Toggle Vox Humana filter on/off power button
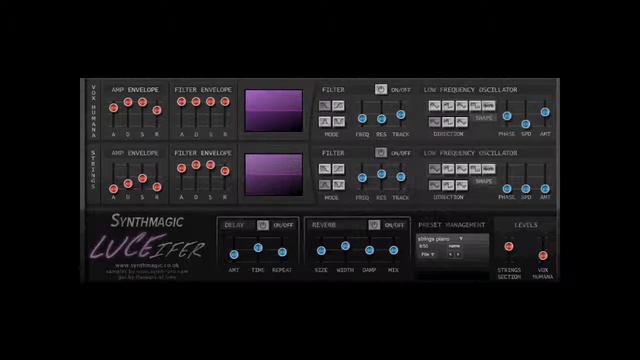This screenshot has height=360, width=640. pos(381,89)
